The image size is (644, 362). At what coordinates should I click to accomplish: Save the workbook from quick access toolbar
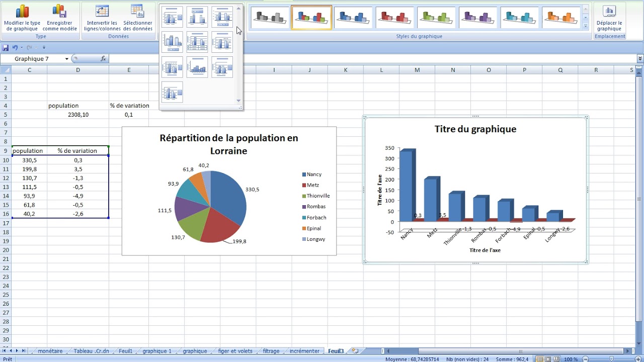(6, 47)
